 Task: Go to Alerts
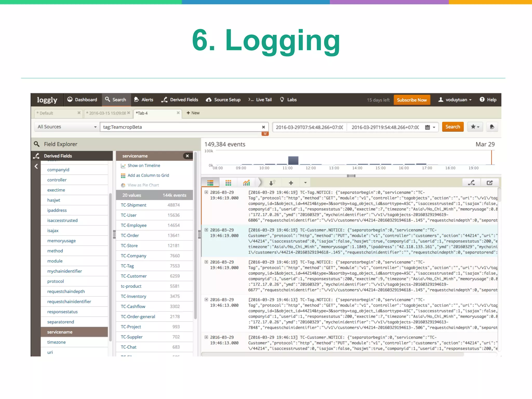[x=144, y=100]
